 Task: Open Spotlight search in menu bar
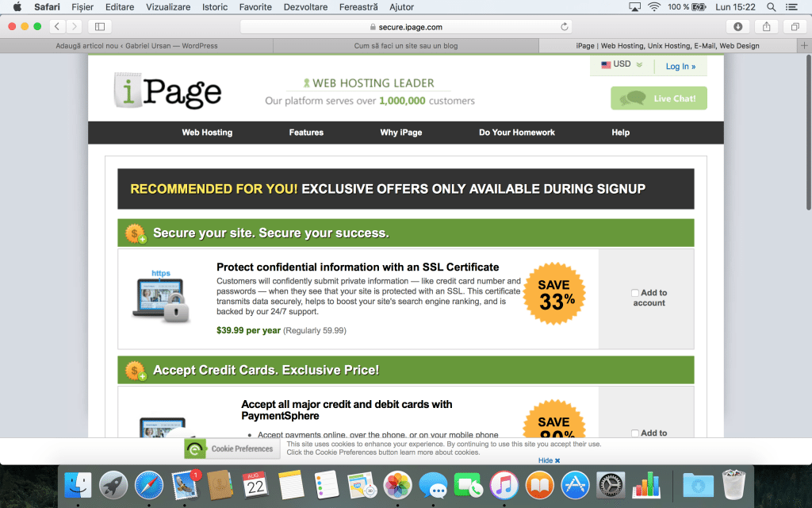coord(771,6)
